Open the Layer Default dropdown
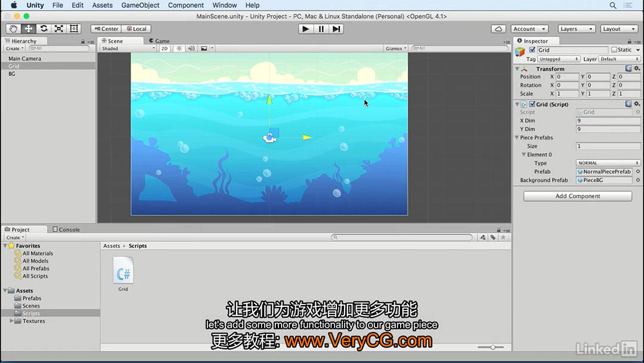The height and width of the screenshot is (363, 644). 619,59
